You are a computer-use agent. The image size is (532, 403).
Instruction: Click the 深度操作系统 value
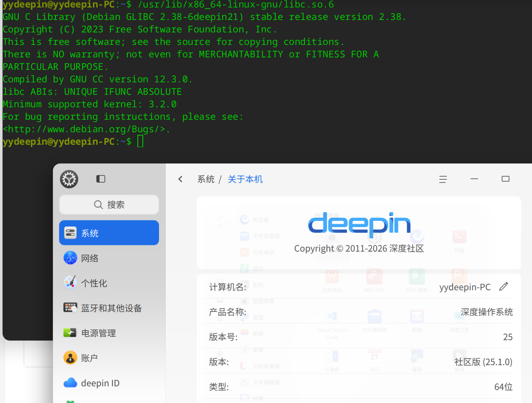point(487,312)
